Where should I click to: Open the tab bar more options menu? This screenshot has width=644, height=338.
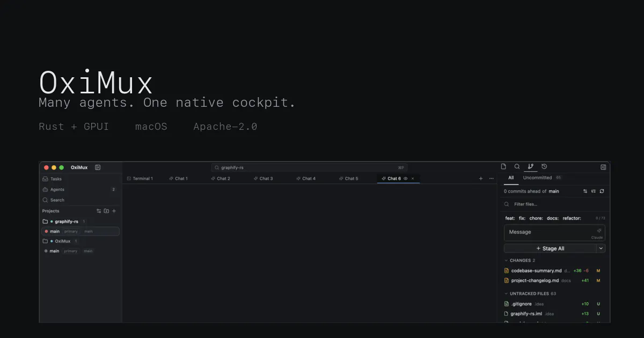coord(491,179)
